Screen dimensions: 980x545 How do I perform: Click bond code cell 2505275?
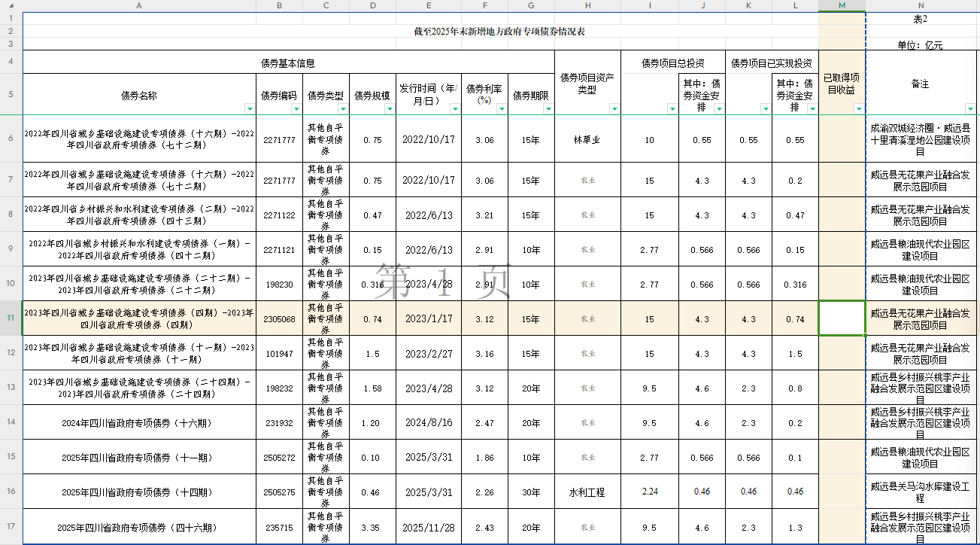[279, 492]
